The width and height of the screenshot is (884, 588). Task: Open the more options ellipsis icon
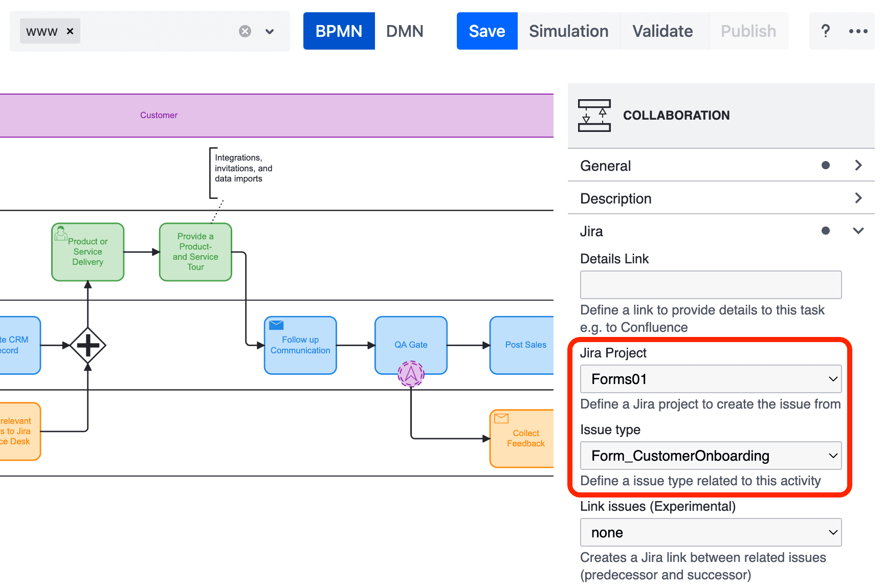tap(858, 31)
